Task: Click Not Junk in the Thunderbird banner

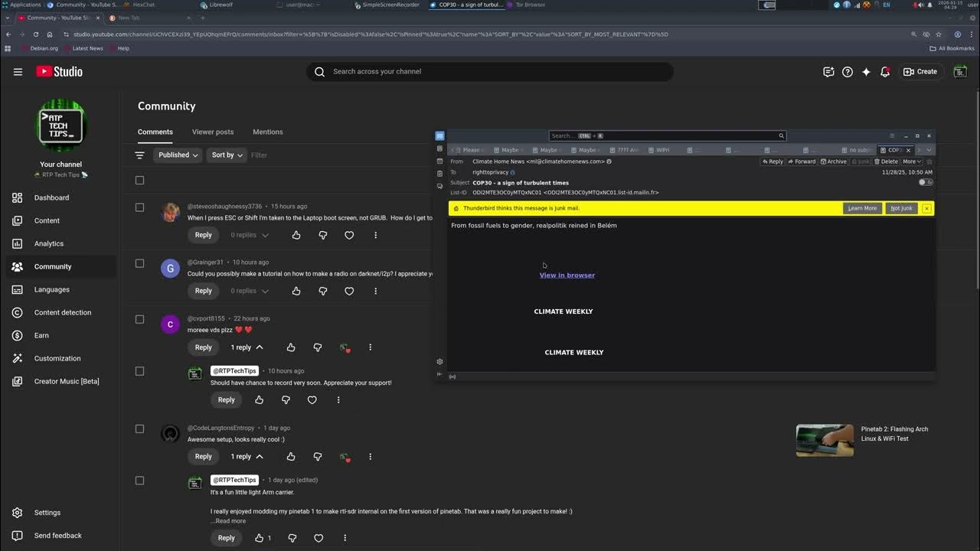Action: pyautogui.click(x=901, y=208)
